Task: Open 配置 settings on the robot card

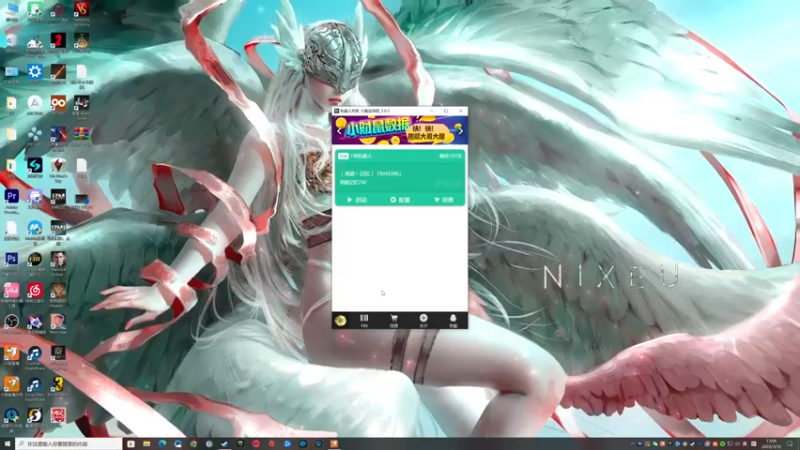Action: [400, 199]
